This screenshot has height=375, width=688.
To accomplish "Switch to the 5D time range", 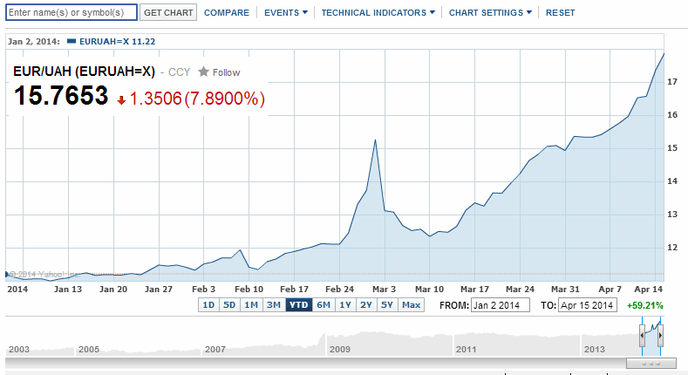I will (229, 305).
